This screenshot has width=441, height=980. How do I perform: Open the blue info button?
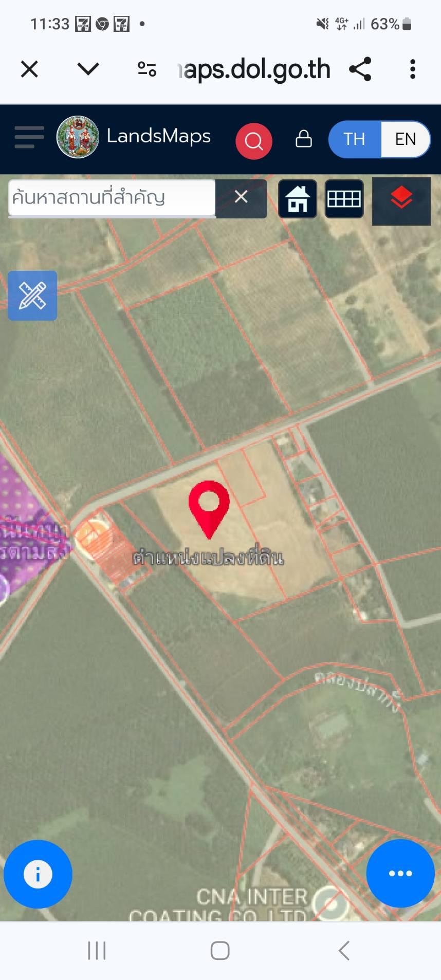[x=38, y=874]
